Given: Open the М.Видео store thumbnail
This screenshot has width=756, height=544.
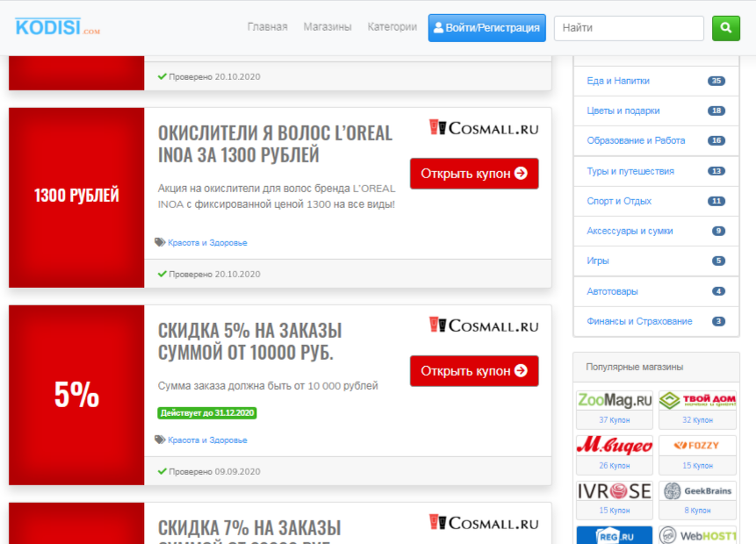Looking at the screenshot, I should tap(615, 446).
